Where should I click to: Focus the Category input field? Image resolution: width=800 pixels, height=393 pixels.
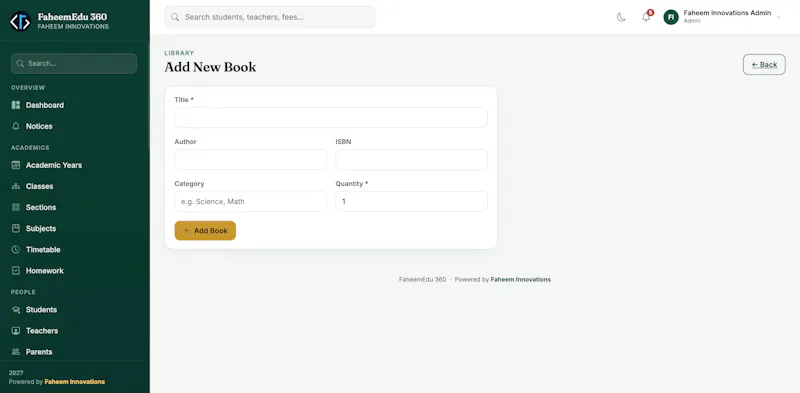(x=250, y=202)
